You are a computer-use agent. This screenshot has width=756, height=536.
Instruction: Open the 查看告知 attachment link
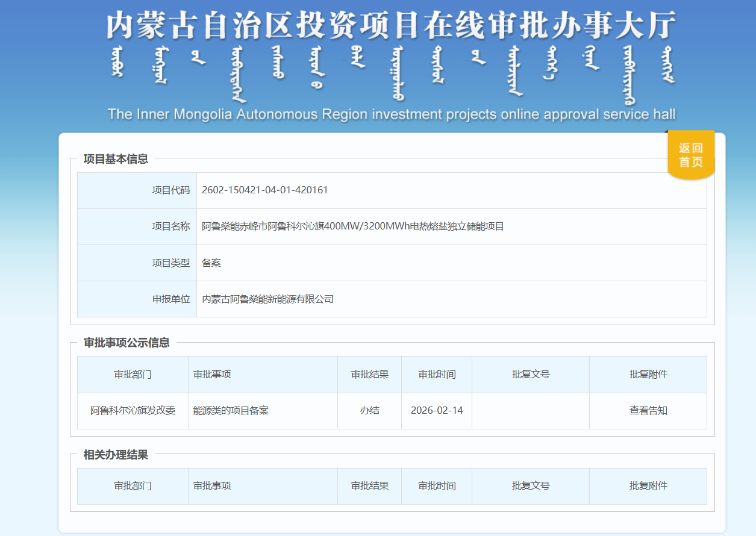tap(648, 411)
